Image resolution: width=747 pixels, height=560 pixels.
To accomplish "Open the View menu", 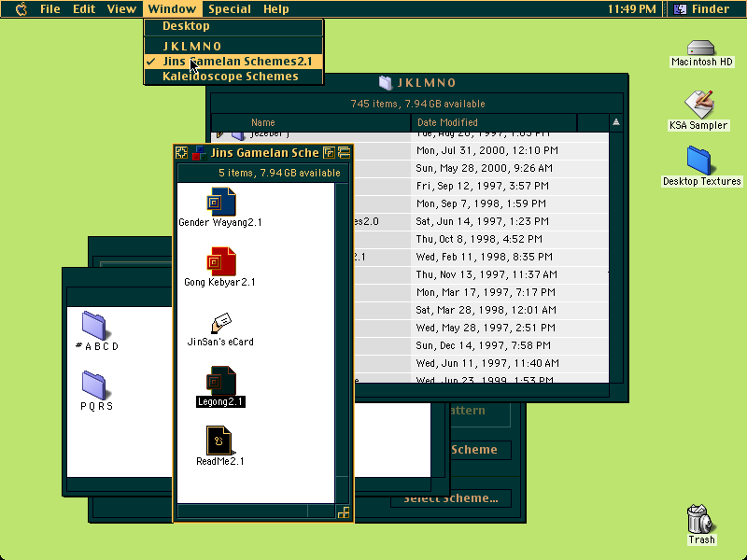I will pos(121,9).
